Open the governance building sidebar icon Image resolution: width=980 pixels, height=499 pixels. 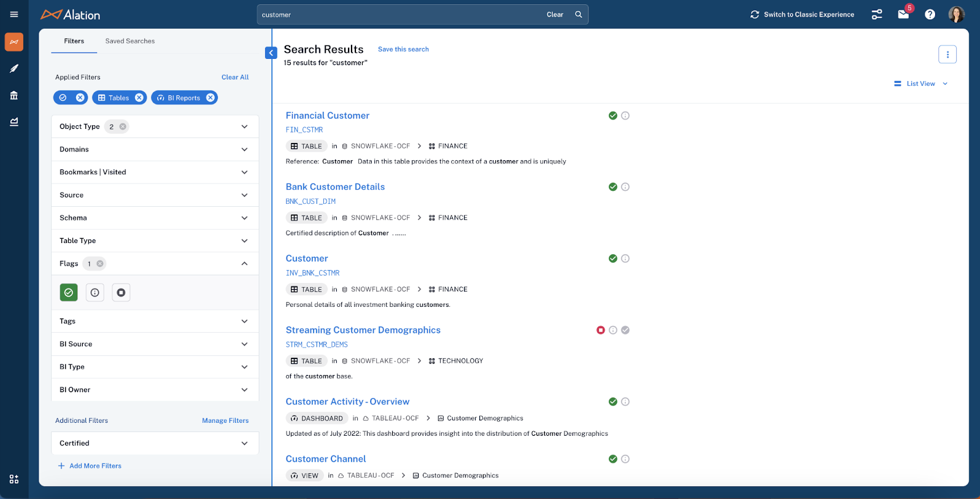click(14, 95)
